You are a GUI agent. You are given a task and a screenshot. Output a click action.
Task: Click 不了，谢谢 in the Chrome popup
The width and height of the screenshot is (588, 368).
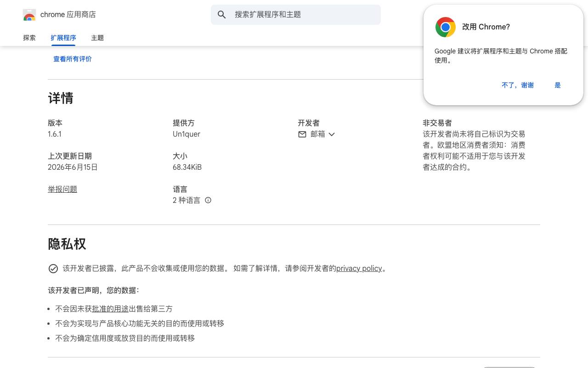click(518, 85)
